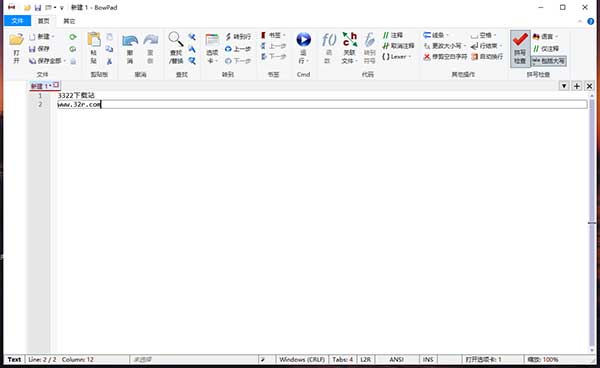
Task: Open the quick-access toolbar customize arrow
Action: 62,7
